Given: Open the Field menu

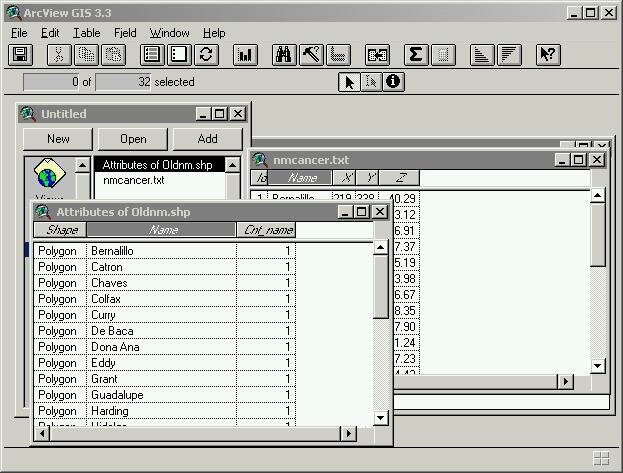Looking at the screenshot, I should (x=125, y=33).
